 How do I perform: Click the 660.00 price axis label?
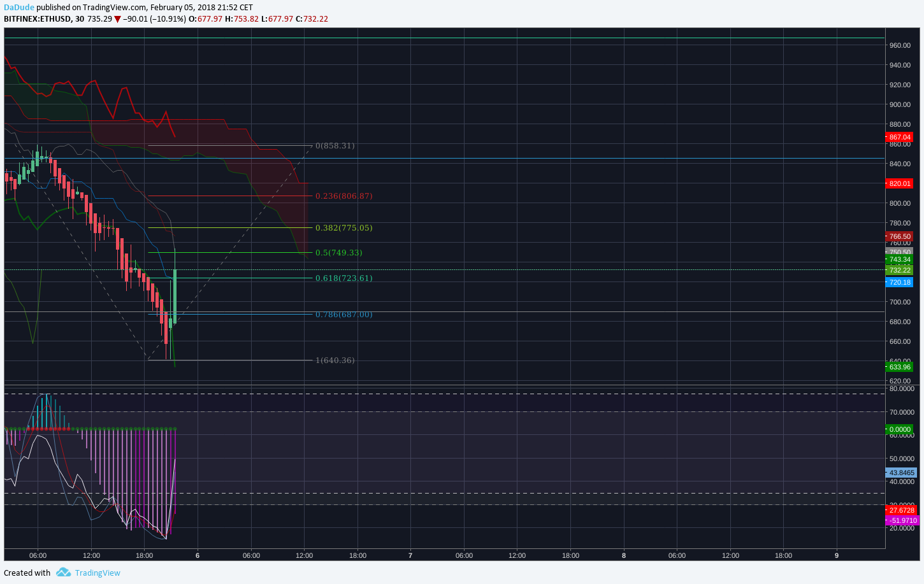pos(900,341)
